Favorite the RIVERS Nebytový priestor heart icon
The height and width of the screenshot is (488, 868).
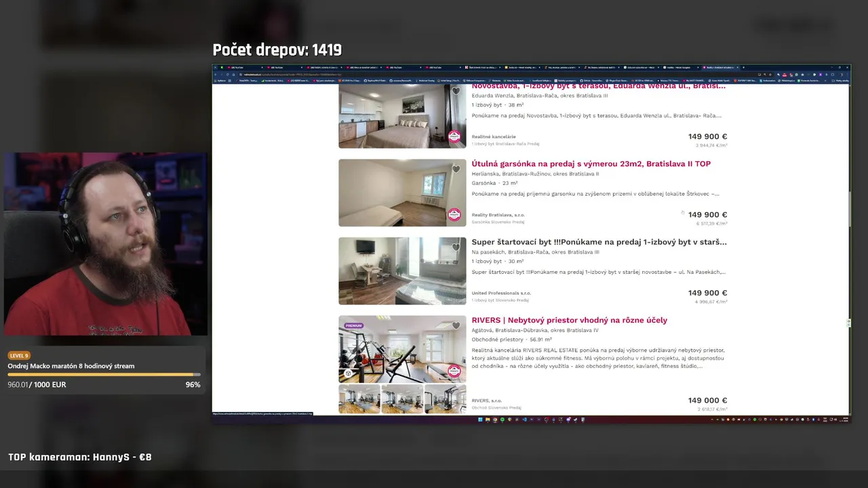[456, 325]
